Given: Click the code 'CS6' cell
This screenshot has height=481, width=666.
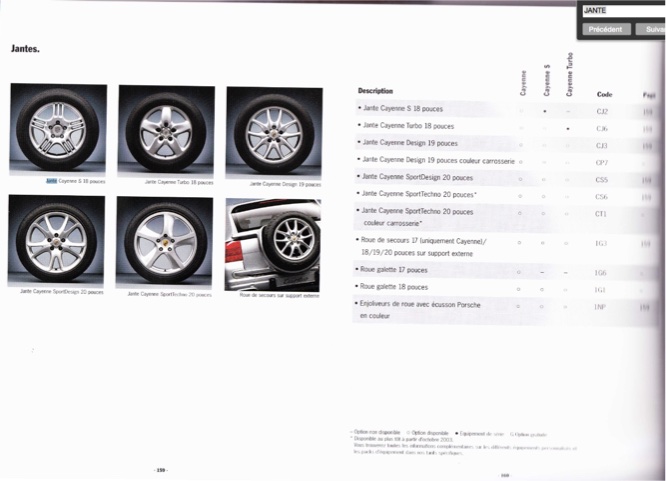Looking at the screenshot, I should click(601, 197).
